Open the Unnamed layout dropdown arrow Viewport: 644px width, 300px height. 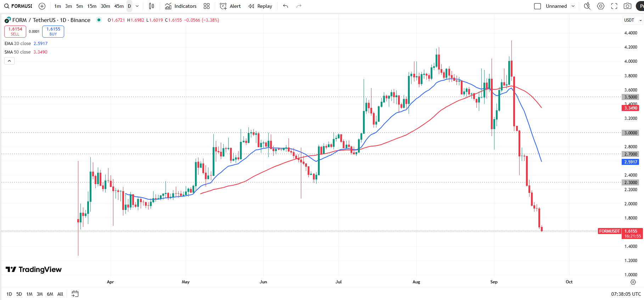(573, 6)
